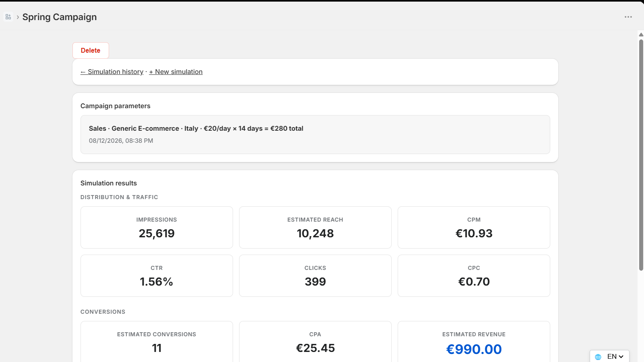
Task: Click the scrollbar up arrow
Action: pos(641,35)
